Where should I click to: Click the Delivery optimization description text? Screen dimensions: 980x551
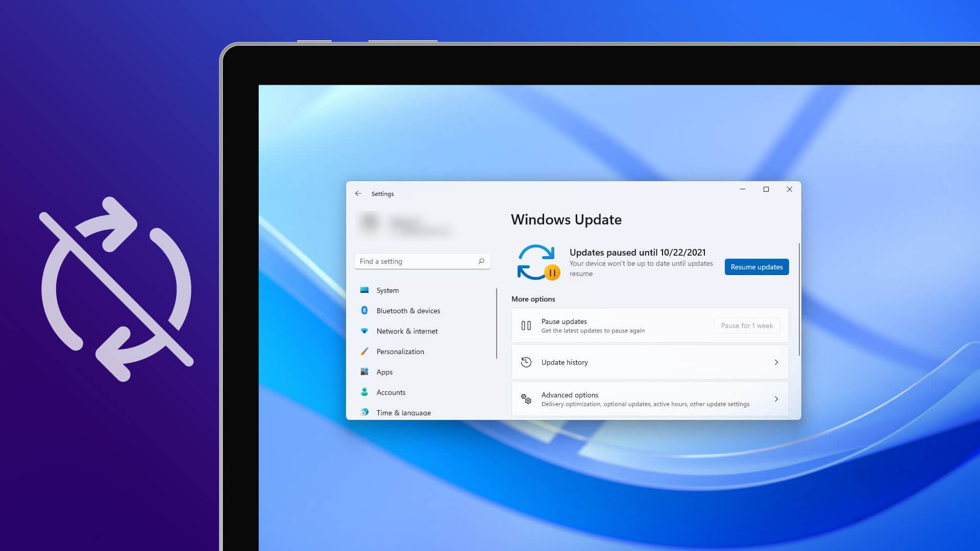(x=645, y=404)
